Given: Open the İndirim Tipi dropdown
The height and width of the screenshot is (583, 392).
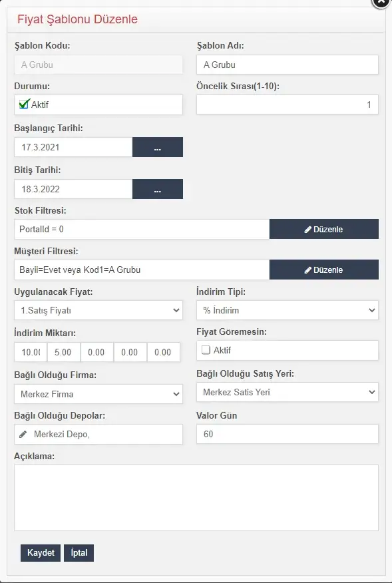Looking at the screenshot, I should click(288, 310).
